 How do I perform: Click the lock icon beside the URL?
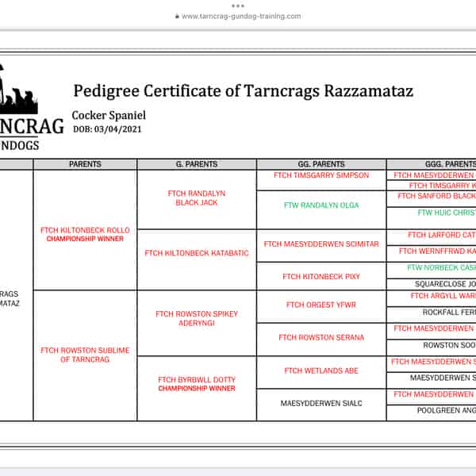tap(177, 17)
